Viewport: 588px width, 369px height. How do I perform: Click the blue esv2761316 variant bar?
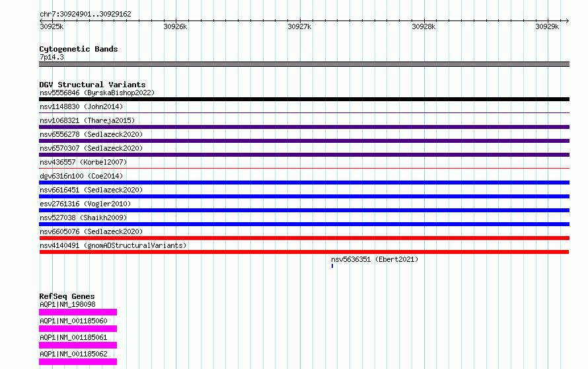(304, 210)
